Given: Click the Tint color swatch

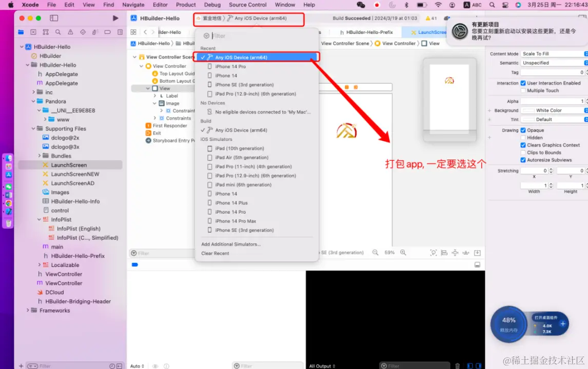Looking at the screenshot, I should pyautogui.click(x=528, y=119).
